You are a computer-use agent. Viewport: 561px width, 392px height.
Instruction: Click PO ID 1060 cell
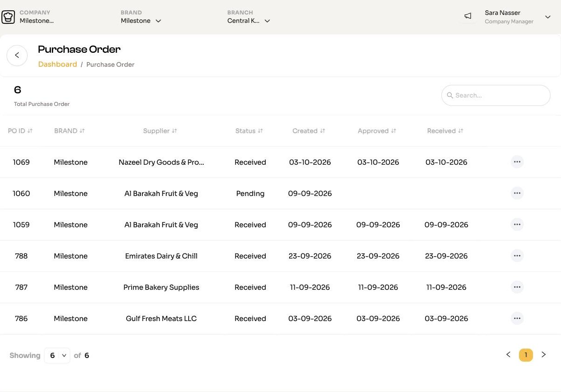pyautogui.click(x=21, y=194)
